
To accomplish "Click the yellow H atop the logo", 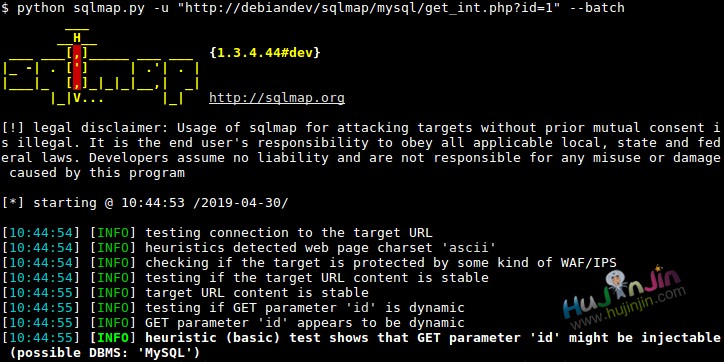I will pos(77,38).
